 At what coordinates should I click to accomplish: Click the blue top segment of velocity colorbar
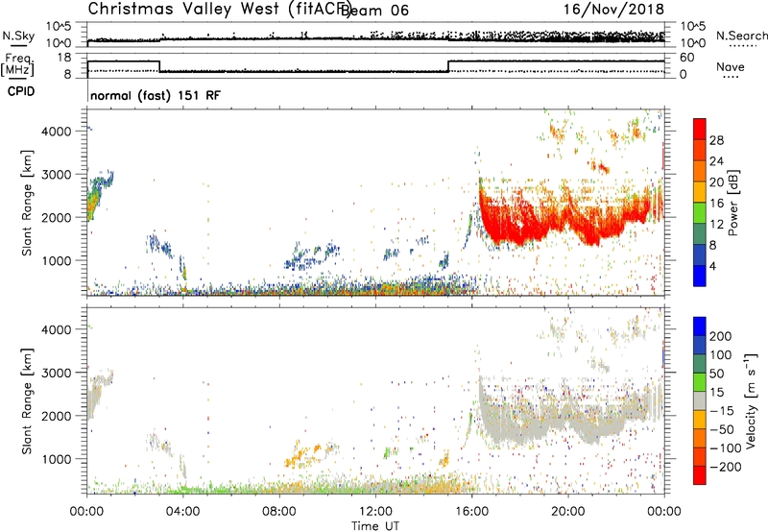(700, 326)
